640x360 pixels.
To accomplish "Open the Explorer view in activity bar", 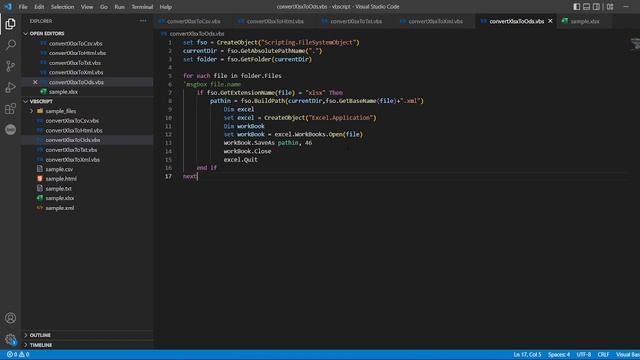I will point(11,24).
